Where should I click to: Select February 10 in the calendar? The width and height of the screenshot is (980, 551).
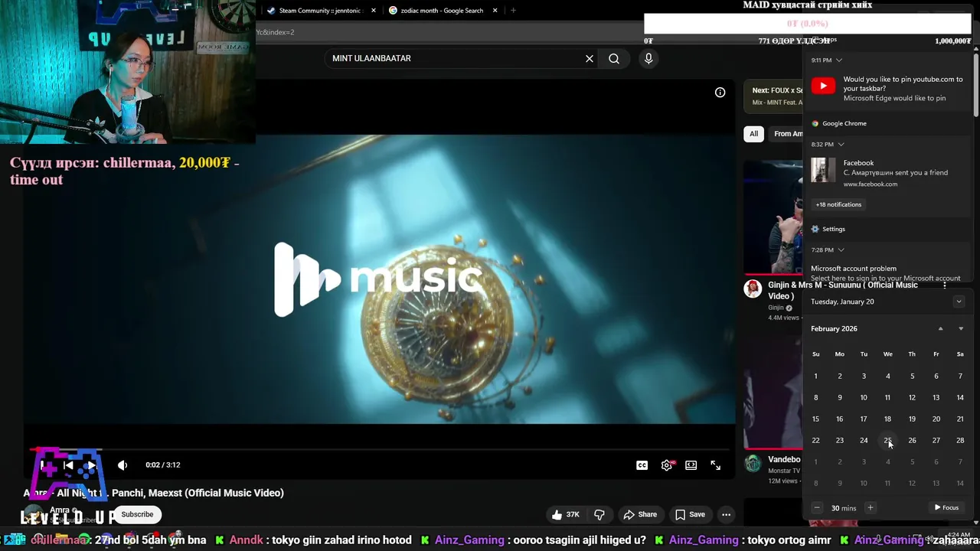point(864,397)
